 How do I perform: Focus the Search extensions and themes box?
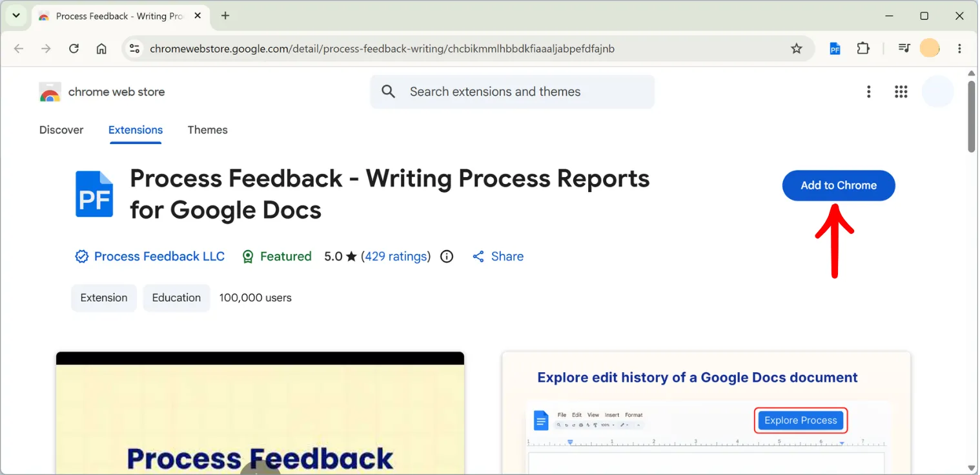click(512, 92)
